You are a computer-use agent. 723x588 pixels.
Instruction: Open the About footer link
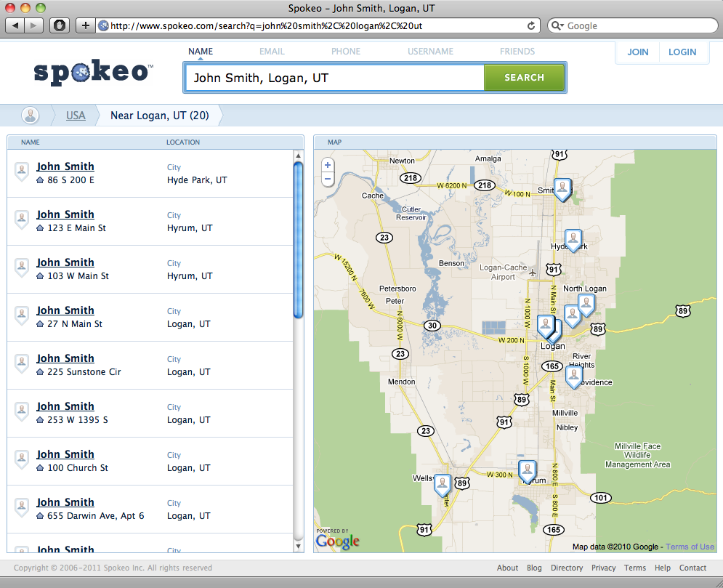507,568
